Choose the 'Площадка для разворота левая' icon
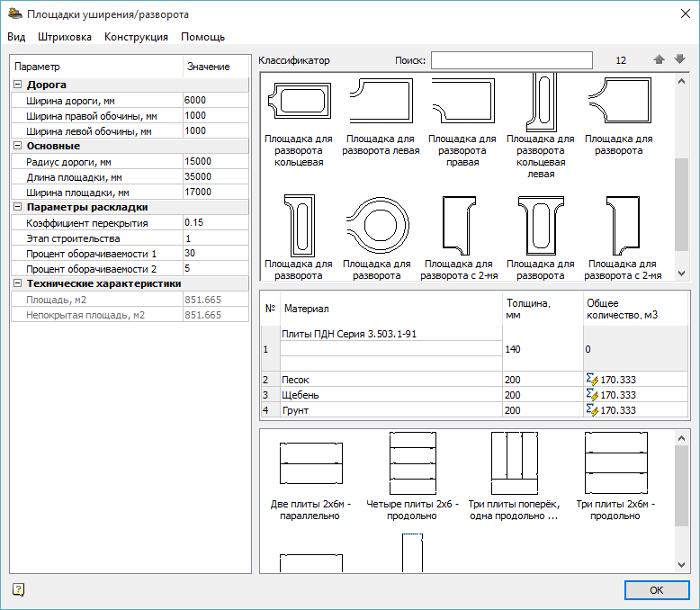 tap(381, 101)
